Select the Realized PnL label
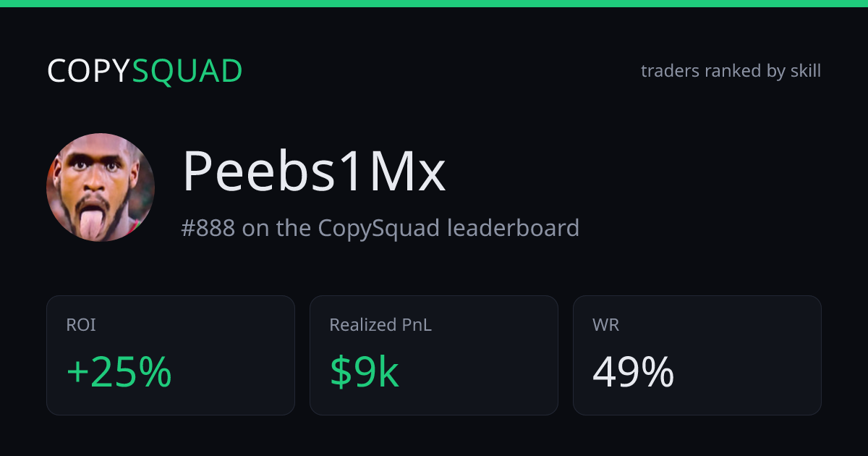The height and width of the screenshot is (456, 868). [x=380, y=326]
